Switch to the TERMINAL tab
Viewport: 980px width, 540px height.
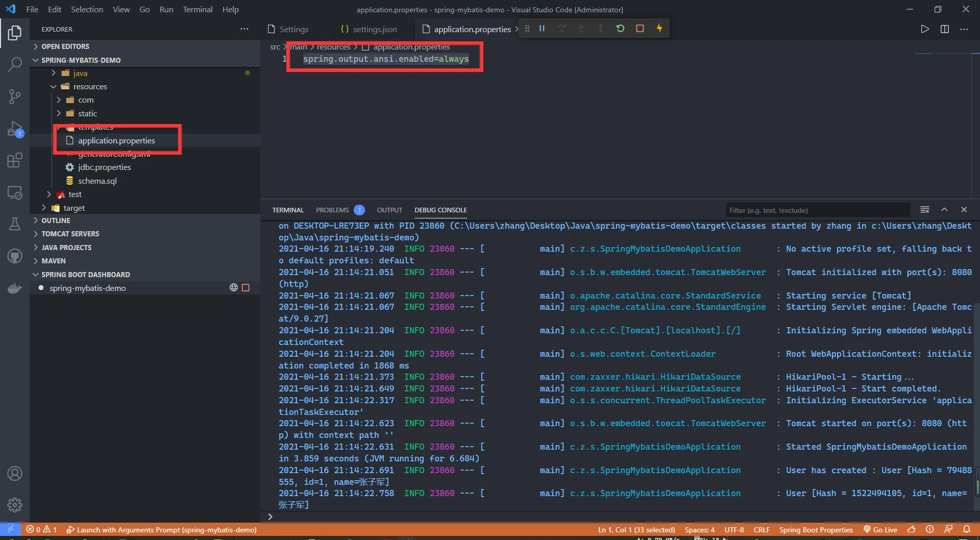click(288, 210)
